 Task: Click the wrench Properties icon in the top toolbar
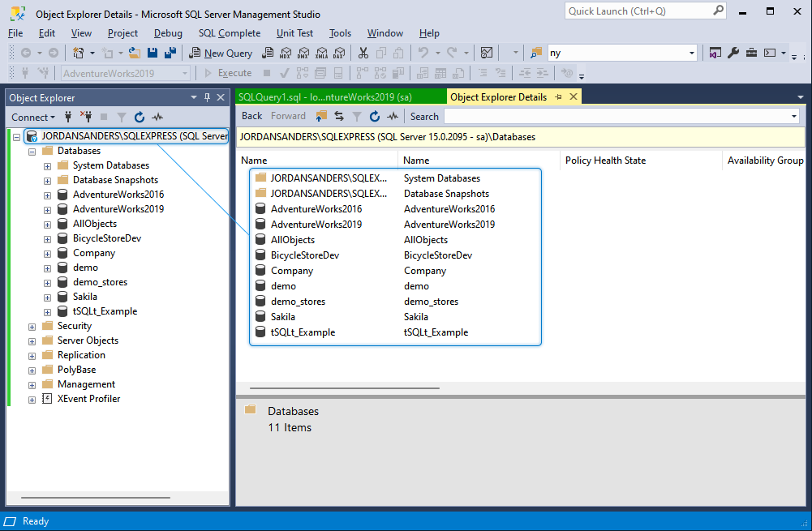tap(733, 53)
